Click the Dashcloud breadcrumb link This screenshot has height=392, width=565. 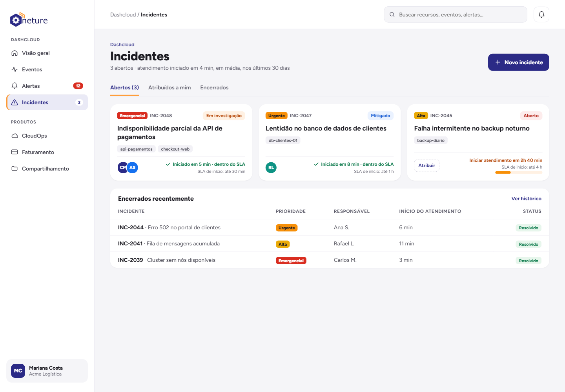pos(123,15)
